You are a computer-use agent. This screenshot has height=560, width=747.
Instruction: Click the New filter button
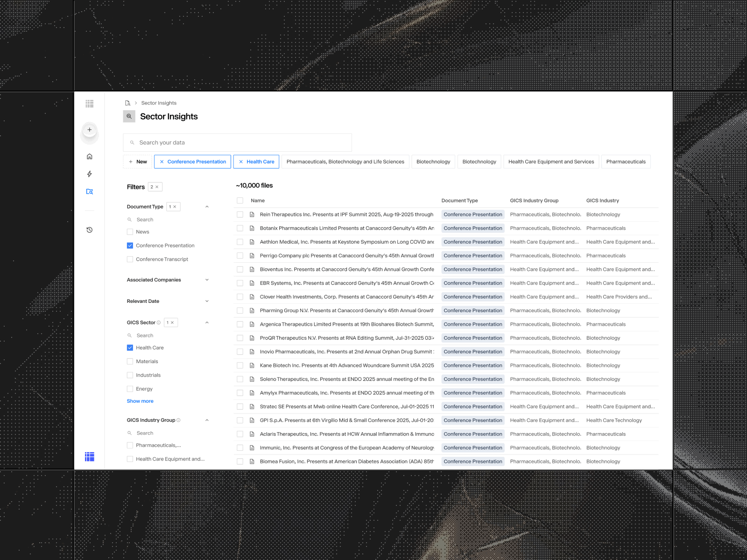coord(138,162)
